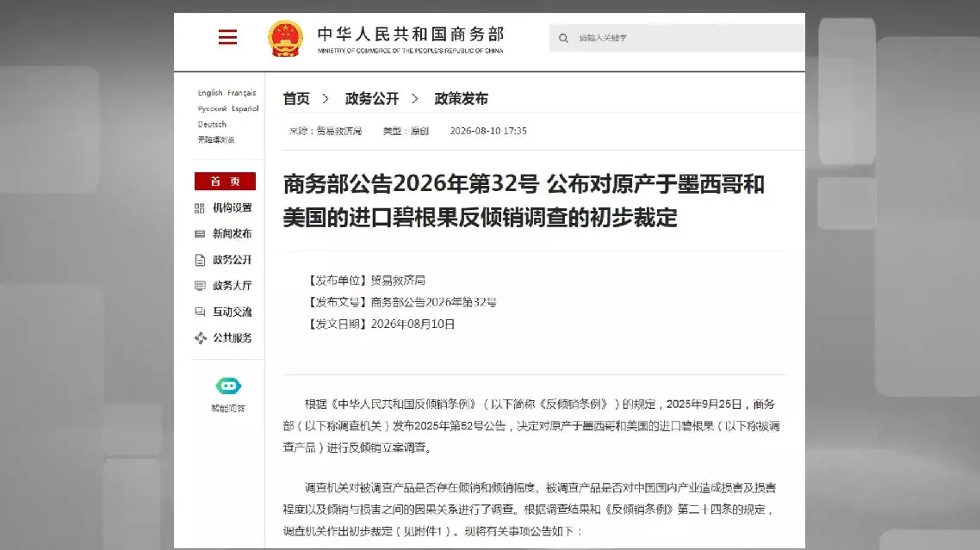Click the 【发布单位】贸易救济局 line

[x=365, y=281]
